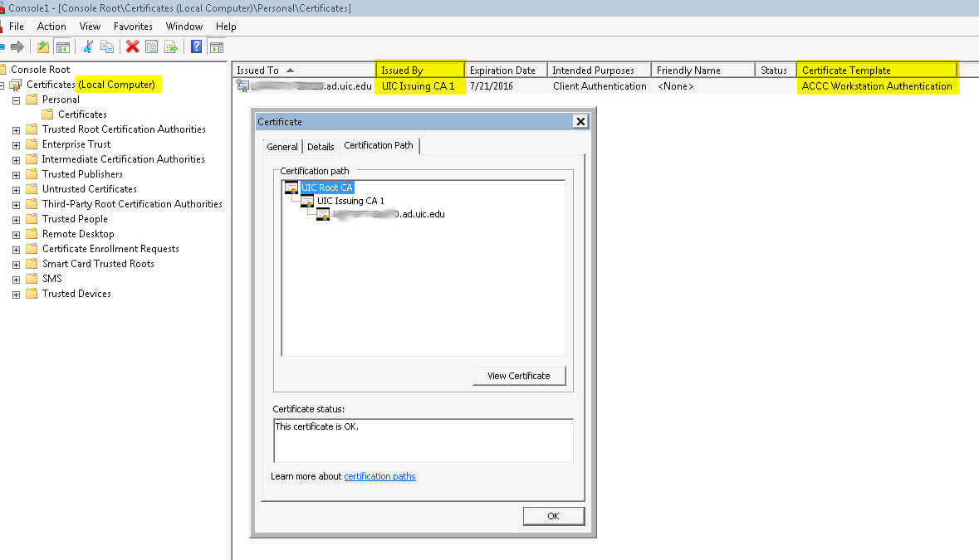Click the certificate icon in the ad.uic.edu row
This screenshot has width=979, height=560.
[x=242, y=86]
